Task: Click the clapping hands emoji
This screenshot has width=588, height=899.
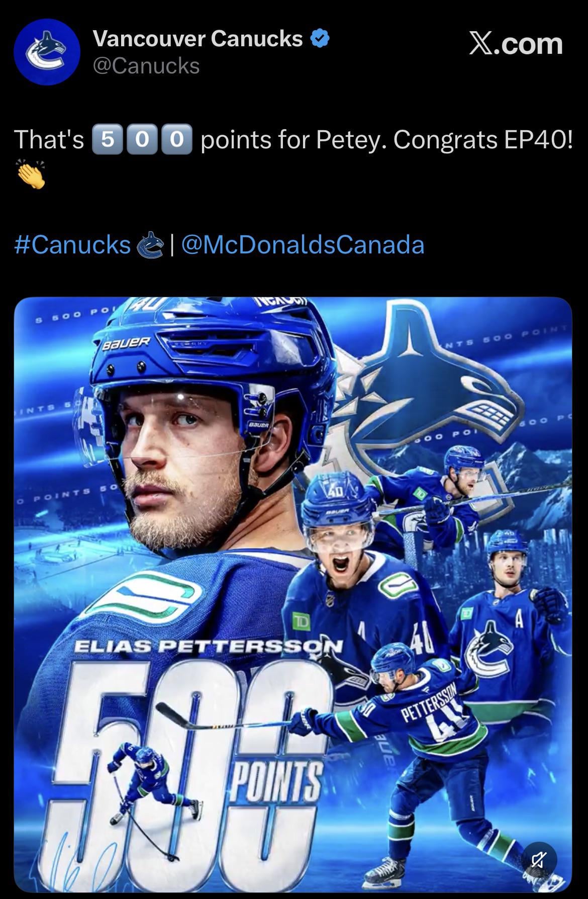Action: [x=31, y=174]
